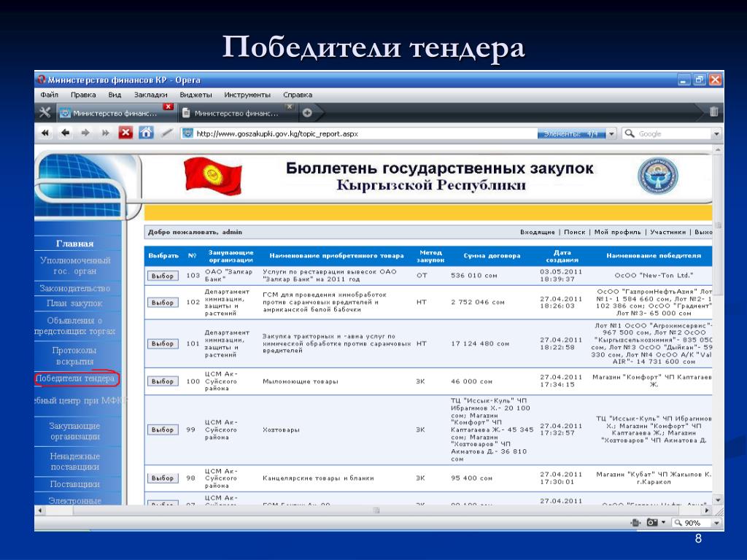Open Ненадежные поставщики sidebar item
The height and width of the screenshot is (560, 747).
coord(75,462)
